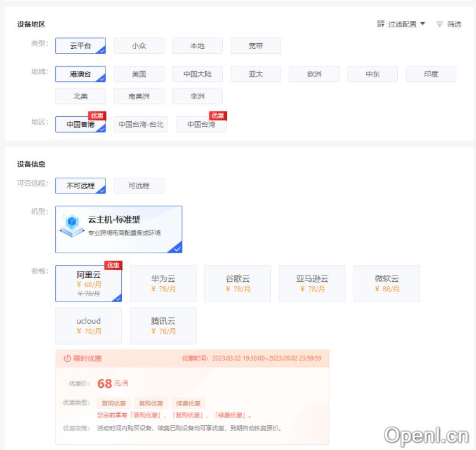The width and height of the screenshot is (476, 450).
Task: Choose the 中国大陆 region
Action: click(197, 74)
